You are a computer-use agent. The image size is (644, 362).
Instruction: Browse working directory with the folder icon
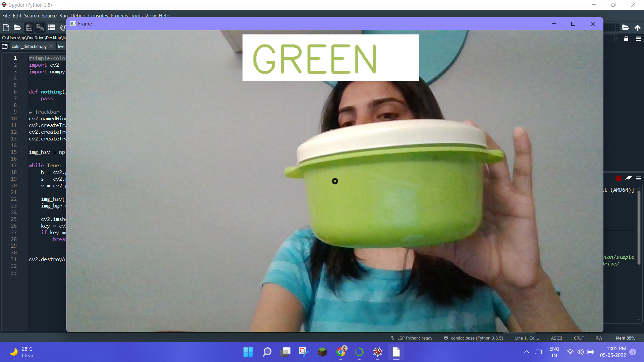(x=625, y=27)
